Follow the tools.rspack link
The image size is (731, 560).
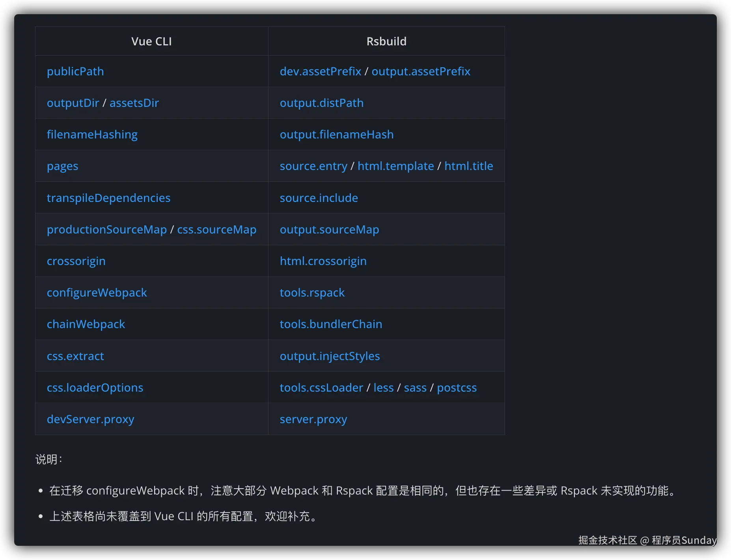[312, 292]
